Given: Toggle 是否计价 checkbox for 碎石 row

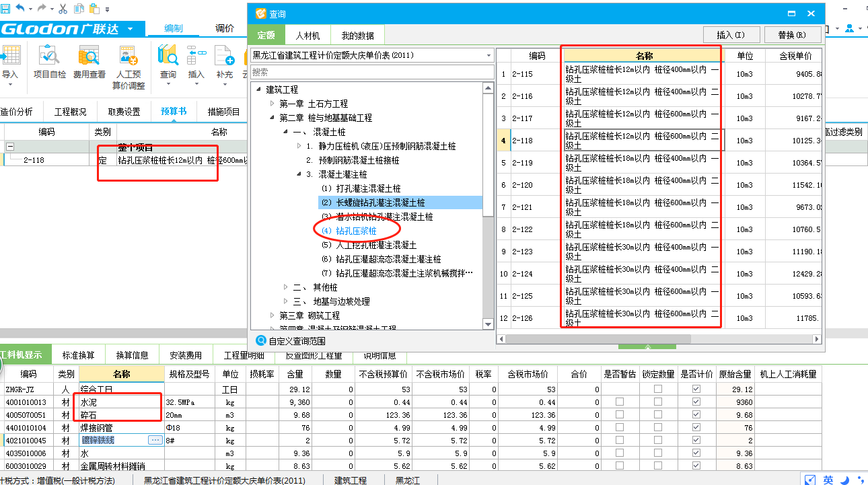Looking at the screenshot, I should coord(696,414).
